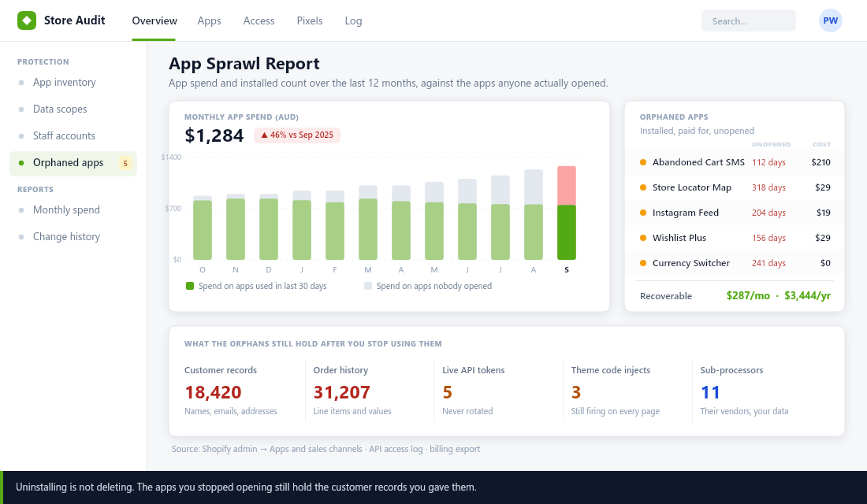Click the UNOPENED column header
This screenshot has height=504, width=867.
coord(771,144)
